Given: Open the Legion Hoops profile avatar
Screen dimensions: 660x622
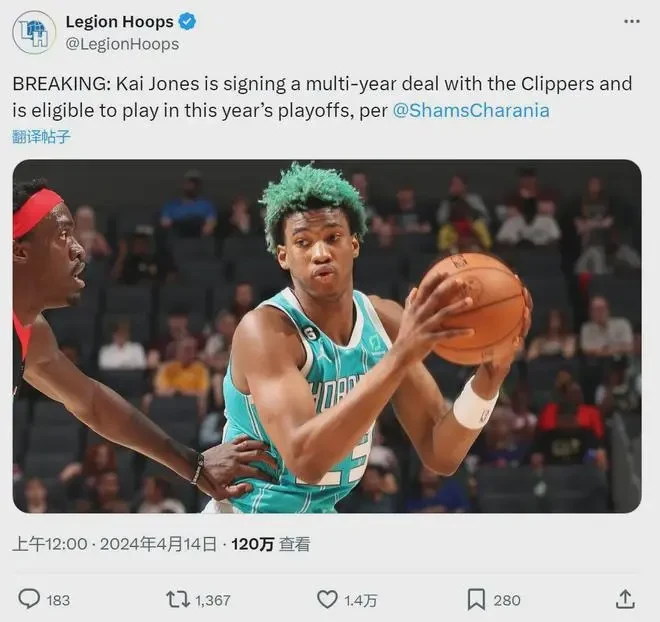Looking at the screenshot, I should [34, 32].
